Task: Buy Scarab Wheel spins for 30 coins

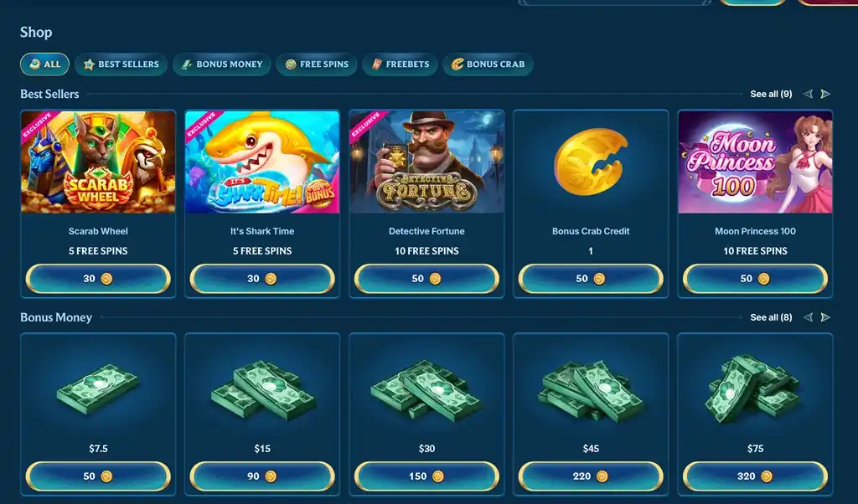Action: (x=98, y=279)
